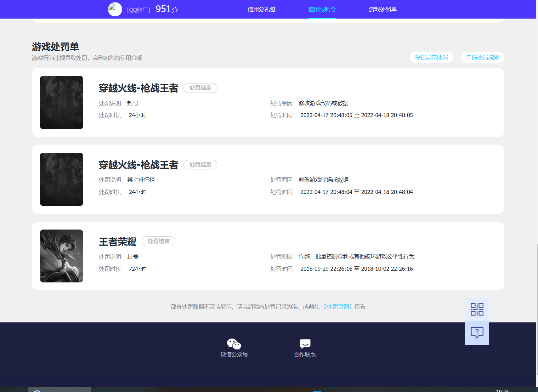Click 处罚结束 badge on the 封号 穿越火线 card
Image resolution: width=538 pixels, height=392 pixels.
click(200, 88)
